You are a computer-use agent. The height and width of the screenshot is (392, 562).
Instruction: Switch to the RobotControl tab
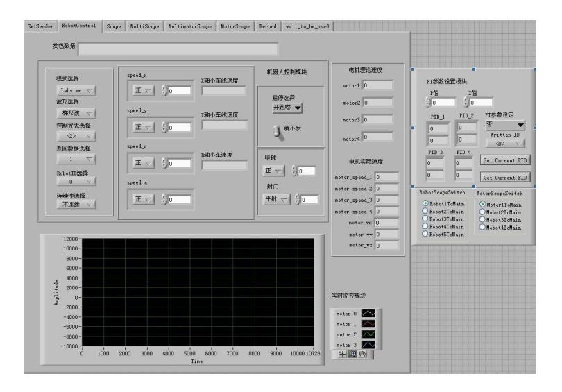click(79, 26)
